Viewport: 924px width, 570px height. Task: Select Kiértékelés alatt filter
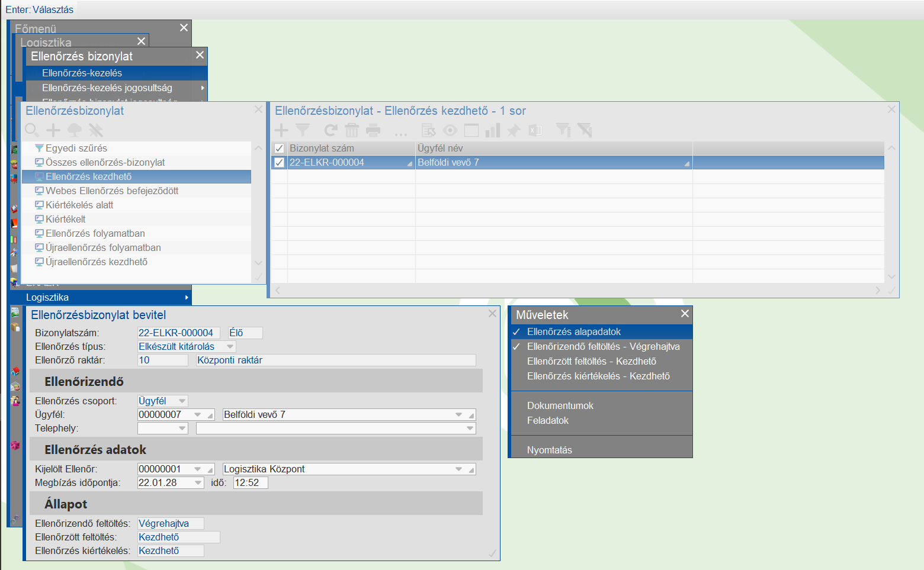pyautogui.click(x=136, y=205)
